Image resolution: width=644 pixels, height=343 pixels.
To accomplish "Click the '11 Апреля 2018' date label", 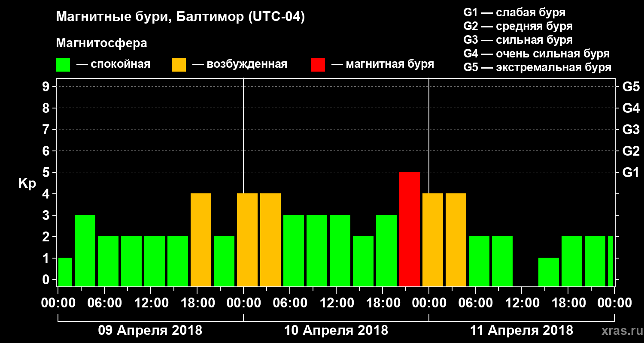I will click(x=522, y=331).
